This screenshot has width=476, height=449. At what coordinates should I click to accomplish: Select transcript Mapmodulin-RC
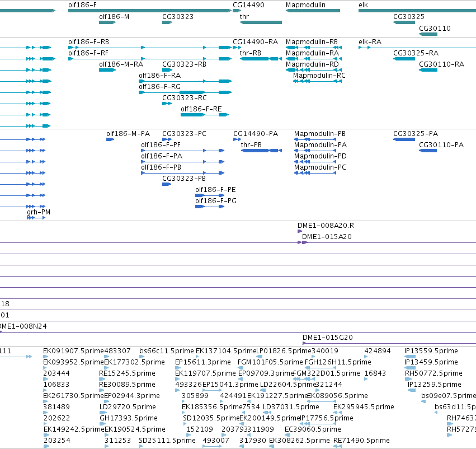pyautogui.click(x=317, y=81)
